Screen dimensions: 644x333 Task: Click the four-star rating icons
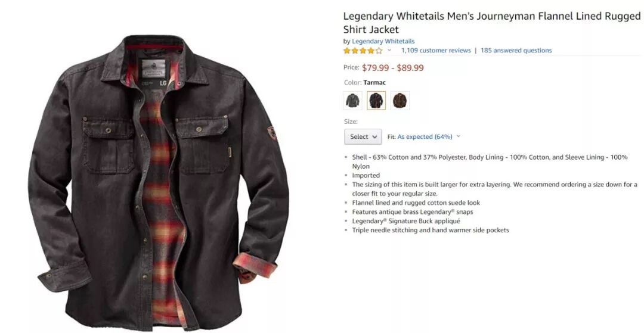(363, 51)
